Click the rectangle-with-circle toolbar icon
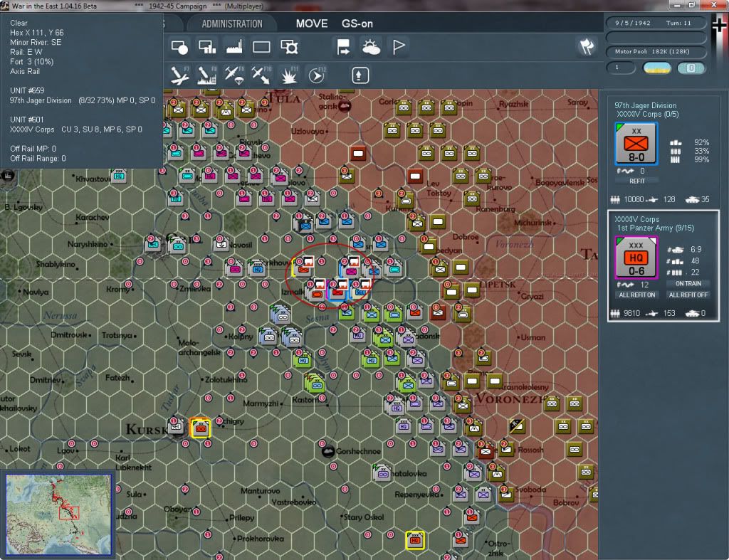Screen dimensions: 729x560 tap(179, 47)
